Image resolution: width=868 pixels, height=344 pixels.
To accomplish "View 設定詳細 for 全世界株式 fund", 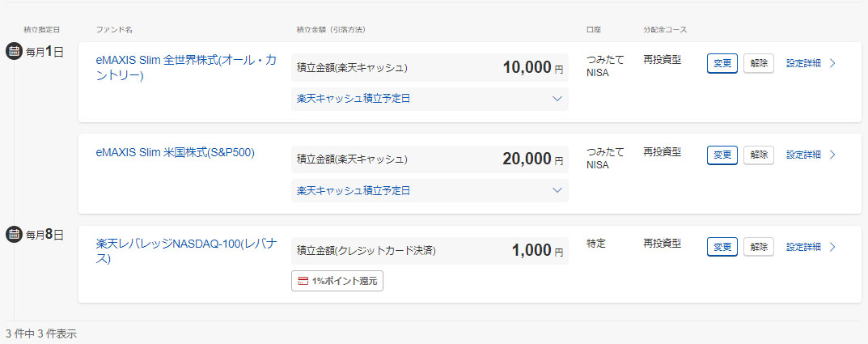I will (x=803, y=63).
